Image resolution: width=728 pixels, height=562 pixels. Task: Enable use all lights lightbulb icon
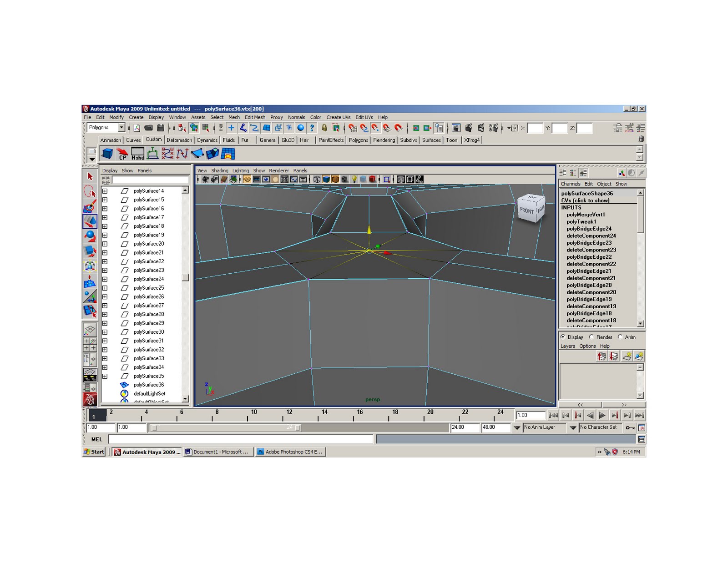[x=354, y=179]
